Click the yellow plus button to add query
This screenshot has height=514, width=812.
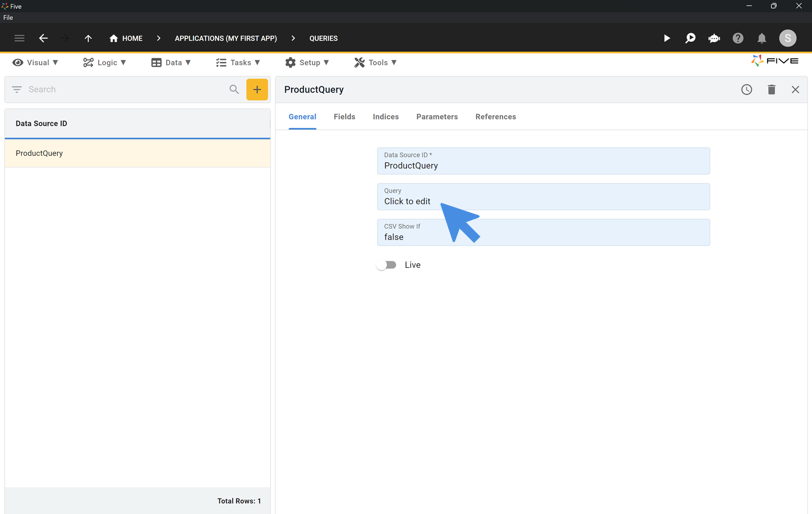tap(257, 90)
